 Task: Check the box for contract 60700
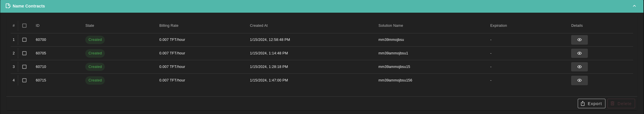(24, 40)
